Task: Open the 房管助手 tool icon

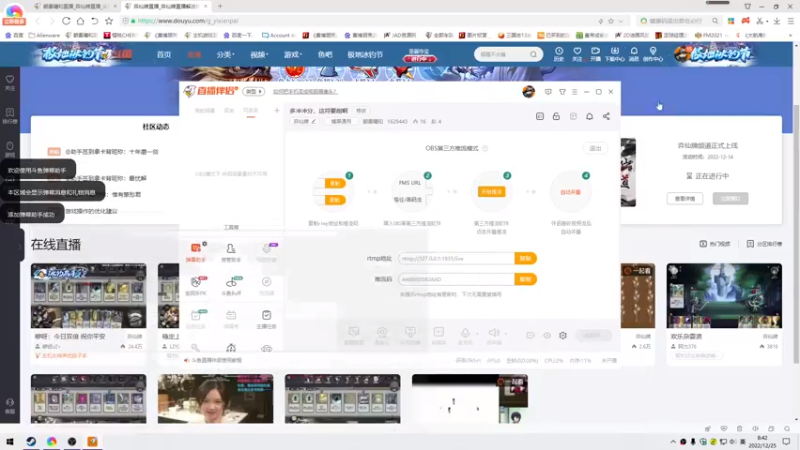Action: (x=231, y=252)
